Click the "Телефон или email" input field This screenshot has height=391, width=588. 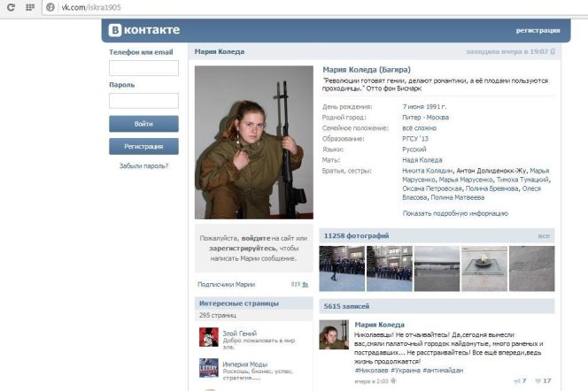click(x=143, y=68)
